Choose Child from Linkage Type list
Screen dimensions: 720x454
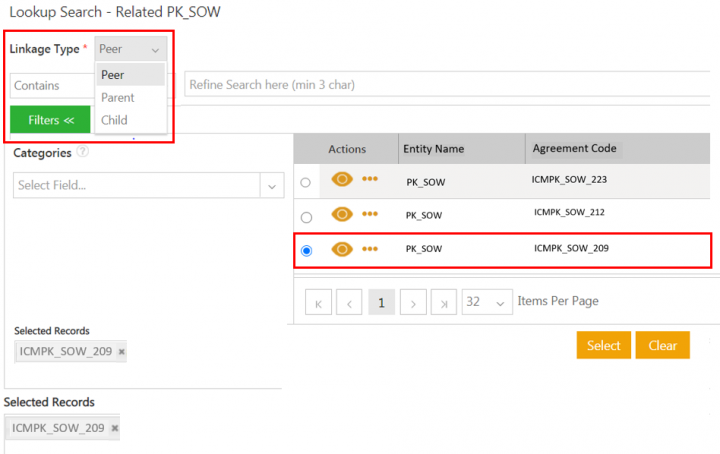[x=114, y=120]
